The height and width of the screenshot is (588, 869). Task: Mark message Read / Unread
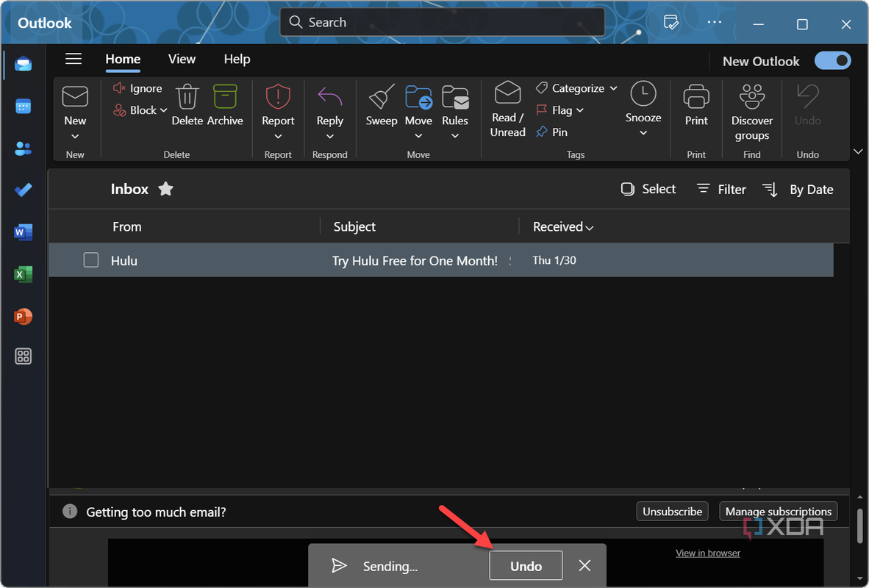click(508, 109)
